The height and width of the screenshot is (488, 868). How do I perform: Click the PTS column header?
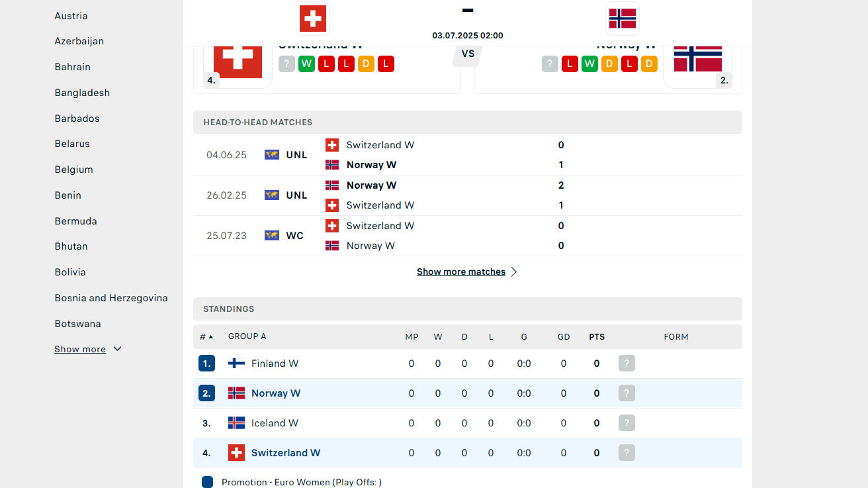coord(597,336)
